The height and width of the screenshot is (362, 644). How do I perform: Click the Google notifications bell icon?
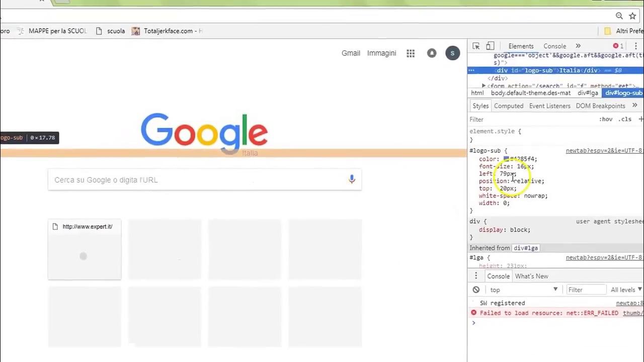pyautogui.click(x=432, y=53)
